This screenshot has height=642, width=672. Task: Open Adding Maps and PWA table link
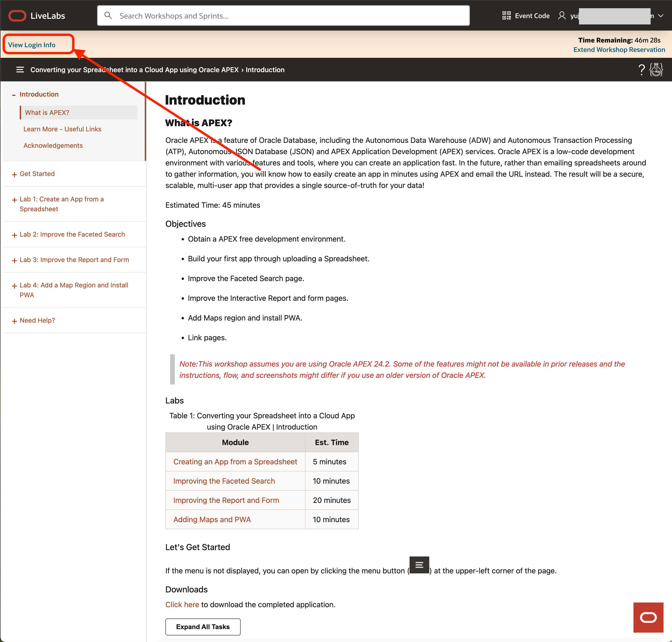coord(212,520)
